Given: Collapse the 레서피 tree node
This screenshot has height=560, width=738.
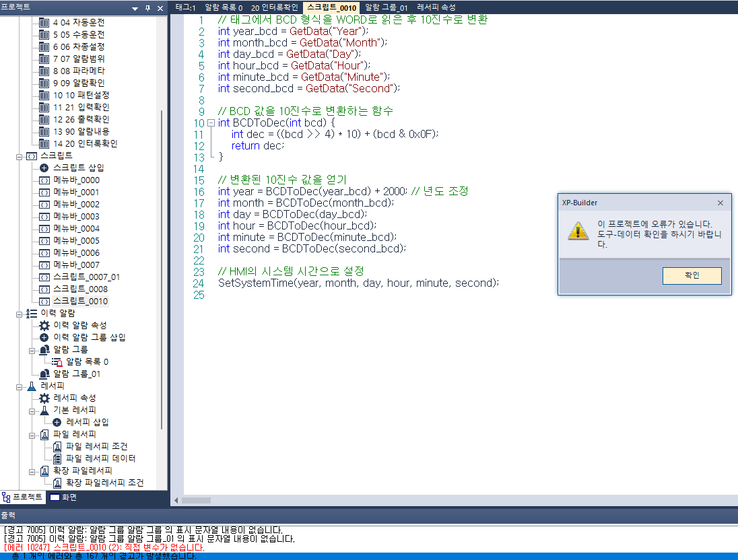Looking at the screenshot, I should (20, 386).
